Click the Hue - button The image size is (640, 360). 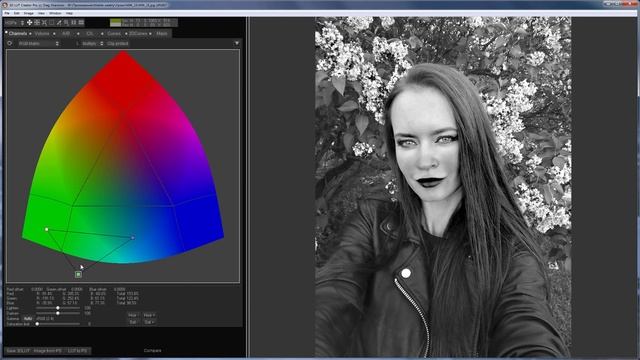point(133,315)
